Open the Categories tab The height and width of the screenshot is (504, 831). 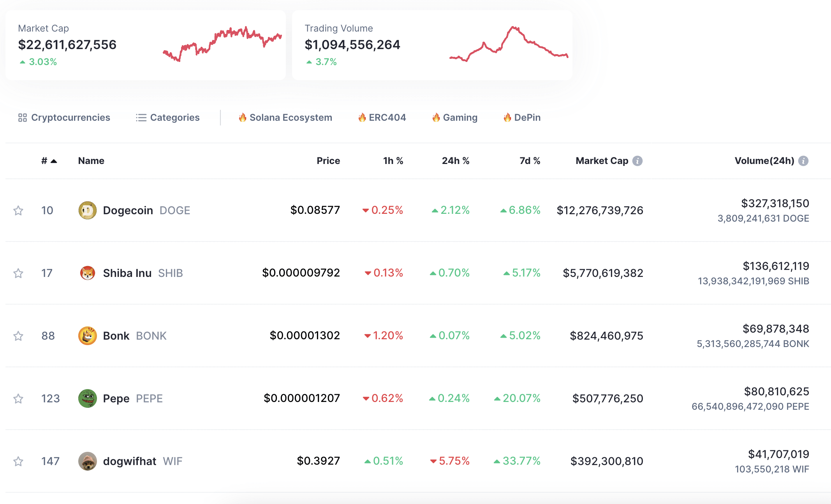[168, 118]
